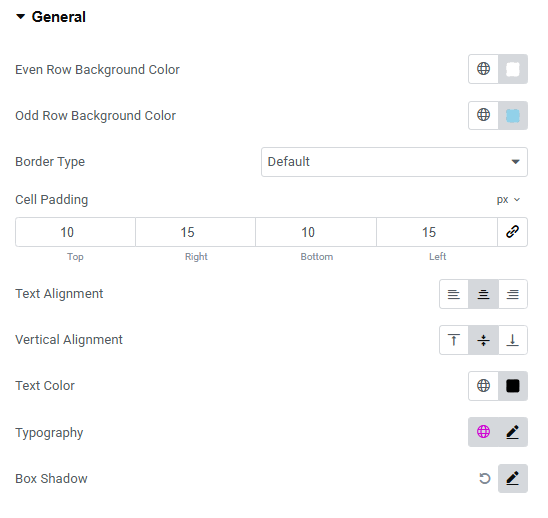Click magenta globe icon for Typography
The width and height of the screenshot is (548, 518).
coord(483,432)
